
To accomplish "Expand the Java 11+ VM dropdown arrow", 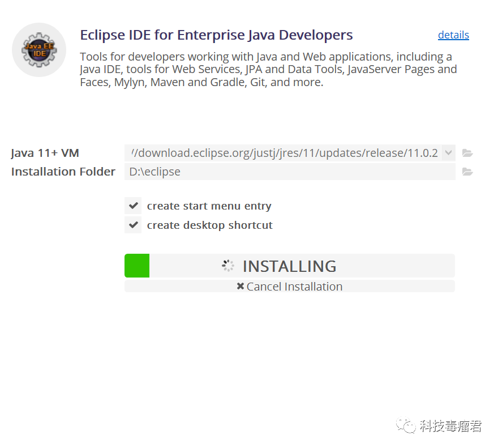I will coord(448,153).
